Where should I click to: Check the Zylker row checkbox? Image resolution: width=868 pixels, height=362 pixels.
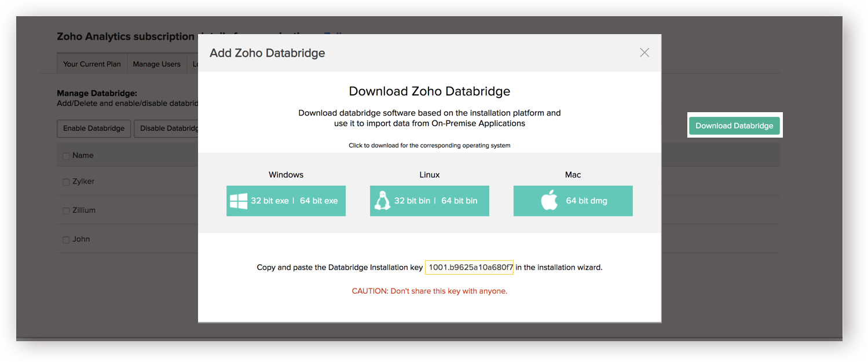click(66, 182)
